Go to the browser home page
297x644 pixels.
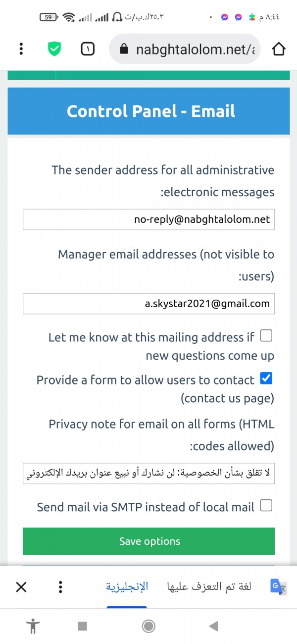pyautogui.click(x=279, y=49)
